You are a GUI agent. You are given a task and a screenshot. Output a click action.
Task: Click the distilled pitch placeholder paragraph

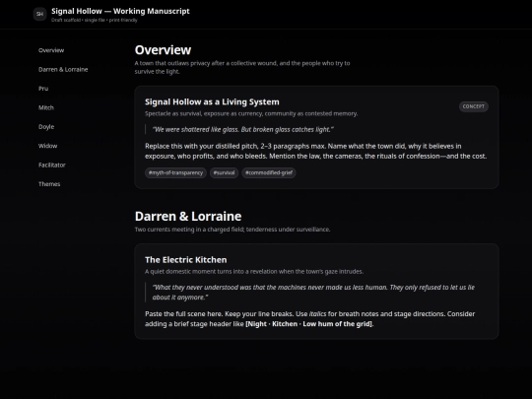[316, 151]
